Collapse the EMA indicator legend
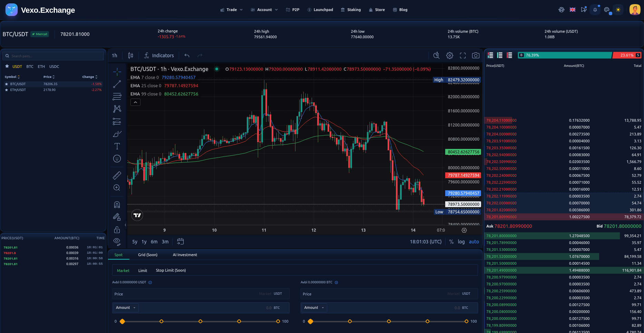This screenshot has width=644, height=333. click(135, 102)
